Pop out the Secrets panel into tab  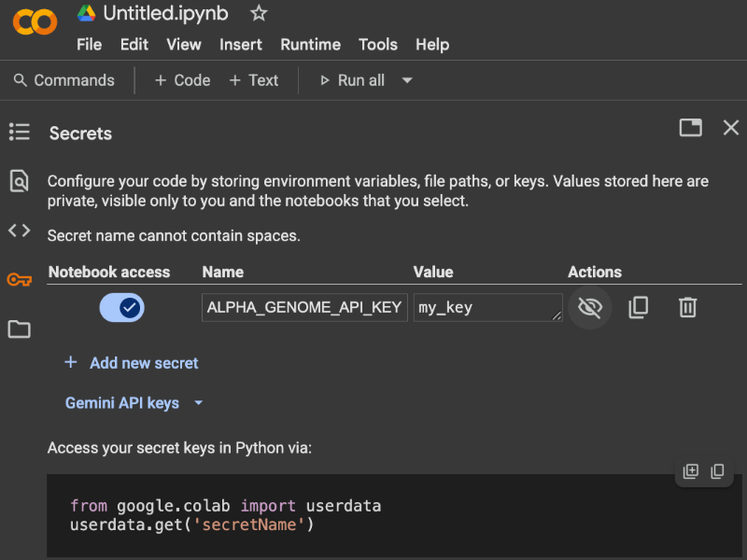(690, 128)
